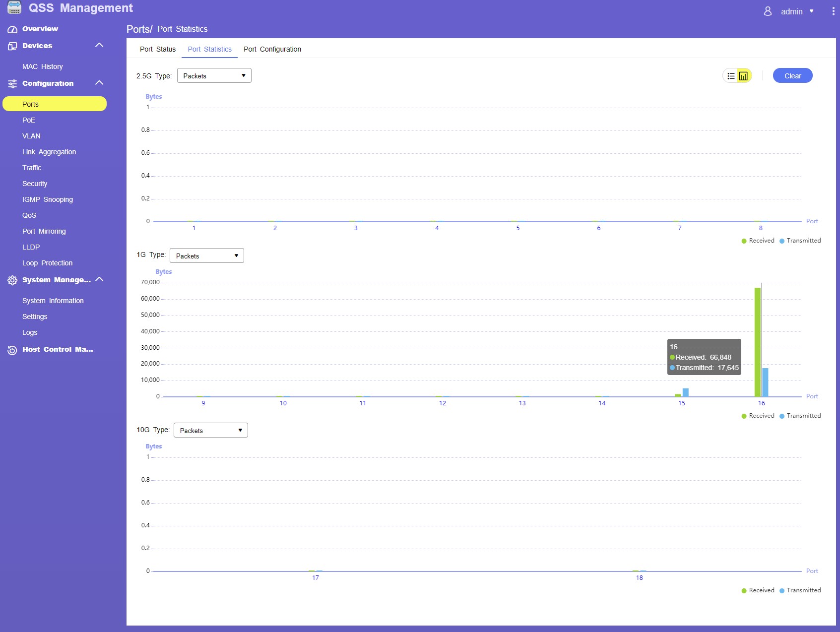Click the Overview gauge icon
The height and width of the screenshot is (632, 840).
(12, 29)
